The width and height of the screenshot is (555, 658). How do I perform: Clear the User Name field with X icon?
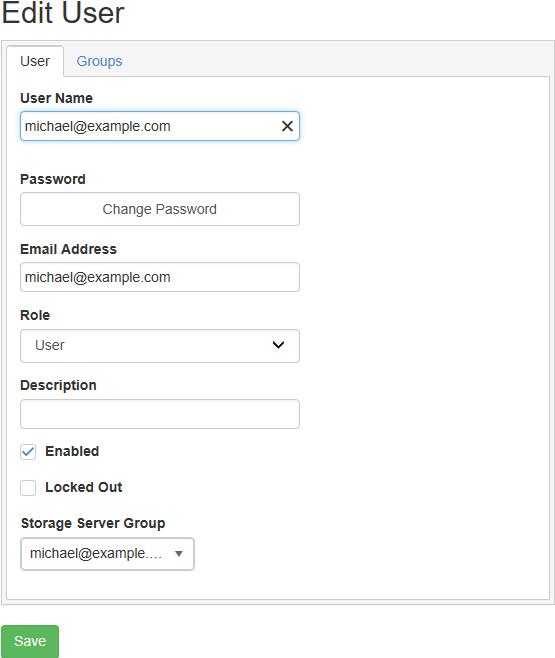(x=287, y=126)
